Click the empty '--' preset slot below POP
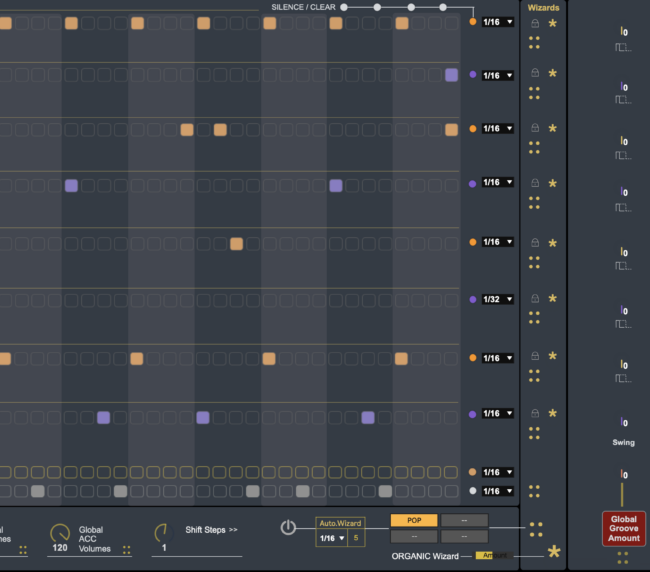 coord(414,537)
